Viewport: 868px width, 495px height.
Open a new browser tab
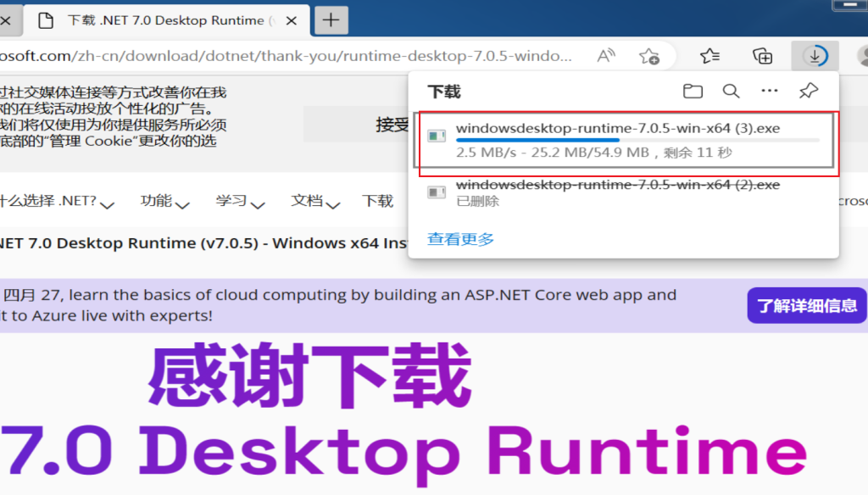click(331, 20)
